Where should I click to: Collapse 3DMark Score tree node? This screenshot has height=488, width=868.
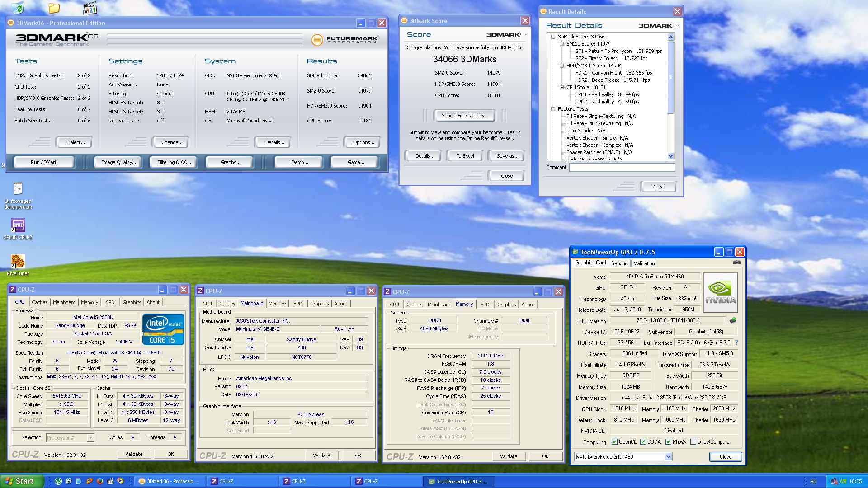(x=553, y=37)
